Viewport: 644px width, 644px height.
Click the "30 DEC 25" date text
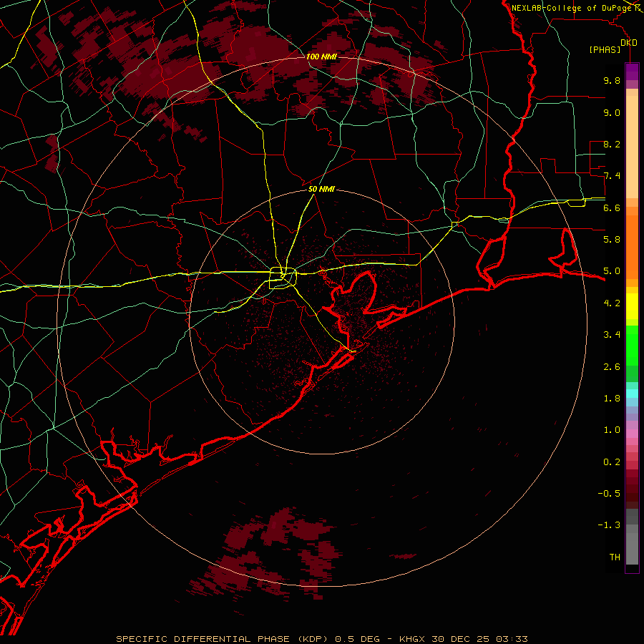pyautogui.click(x=460, y=639)
